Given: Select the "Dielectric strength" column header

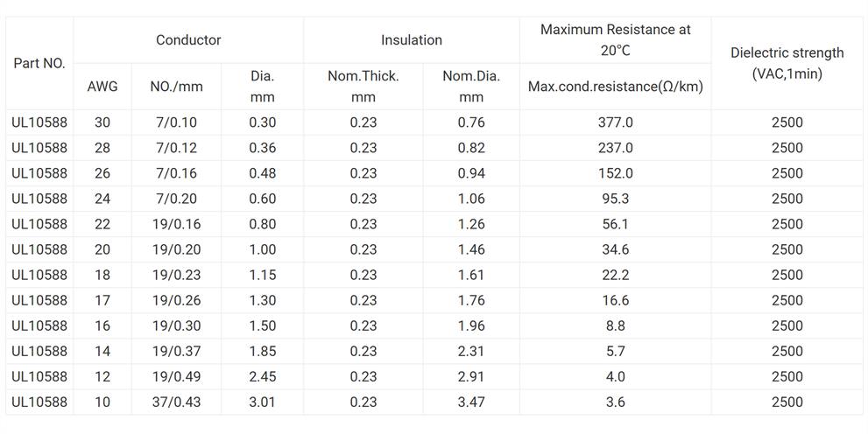Looking at the screenshot, I should (787, 64).
